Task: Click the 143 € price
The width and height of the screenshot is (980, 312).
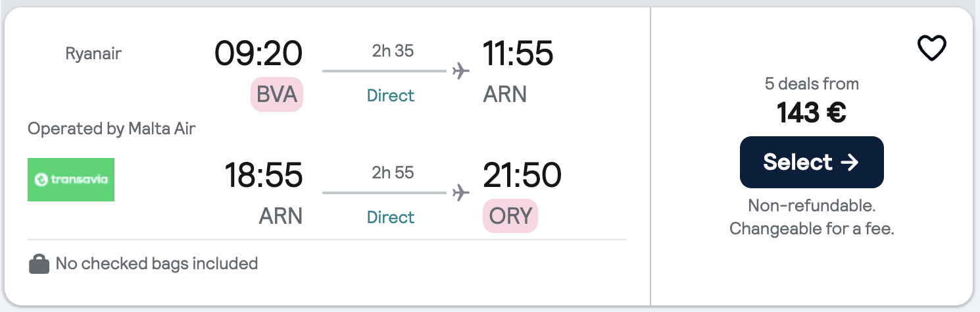Action: click(x=811, y=113)
